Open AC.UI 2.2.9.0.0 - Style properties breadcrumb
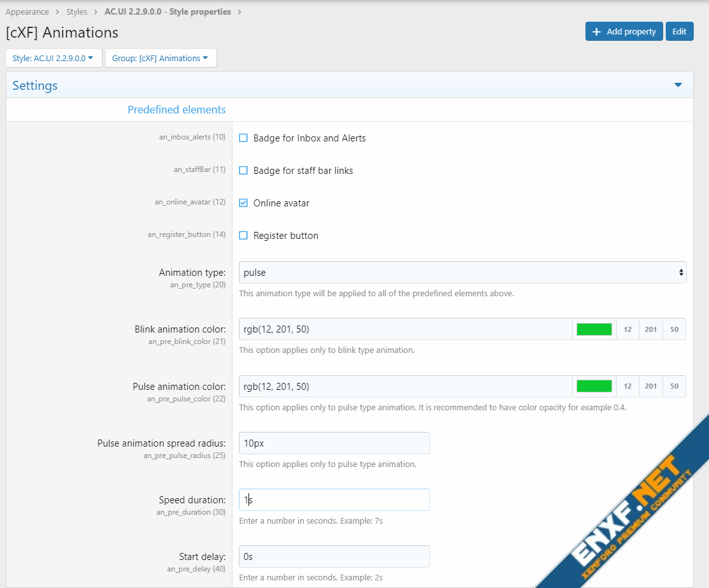709x588 pixels. (x=168, y=11)
